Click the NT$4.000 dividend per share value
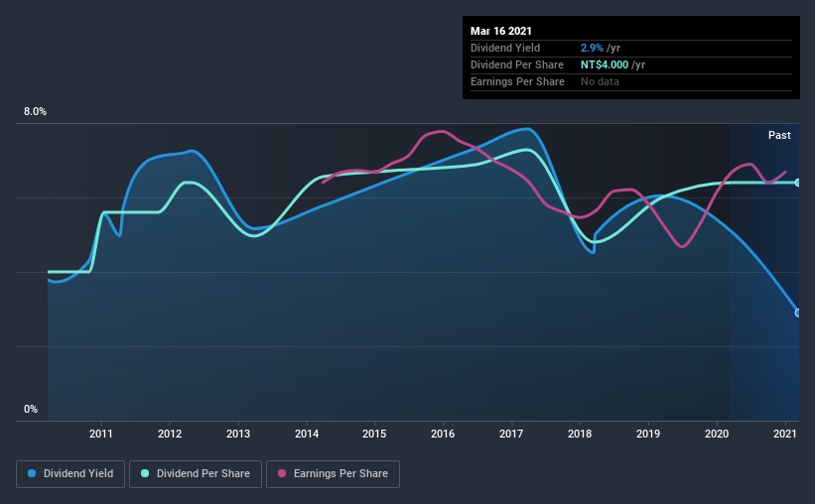Image resolution: width=815 pixels, height=504 pixels. (605, 64)
